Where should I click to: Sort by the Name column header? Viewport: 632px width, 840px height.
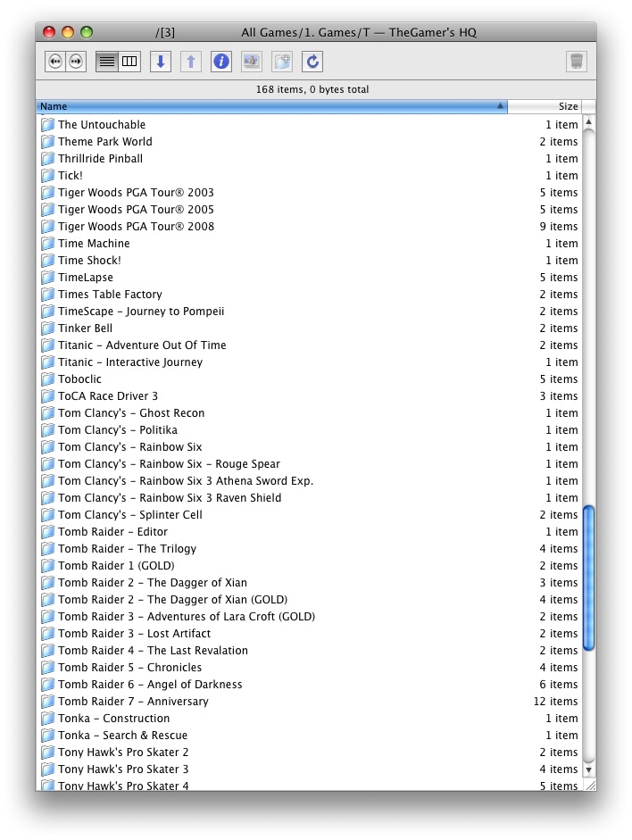[271, 106]
